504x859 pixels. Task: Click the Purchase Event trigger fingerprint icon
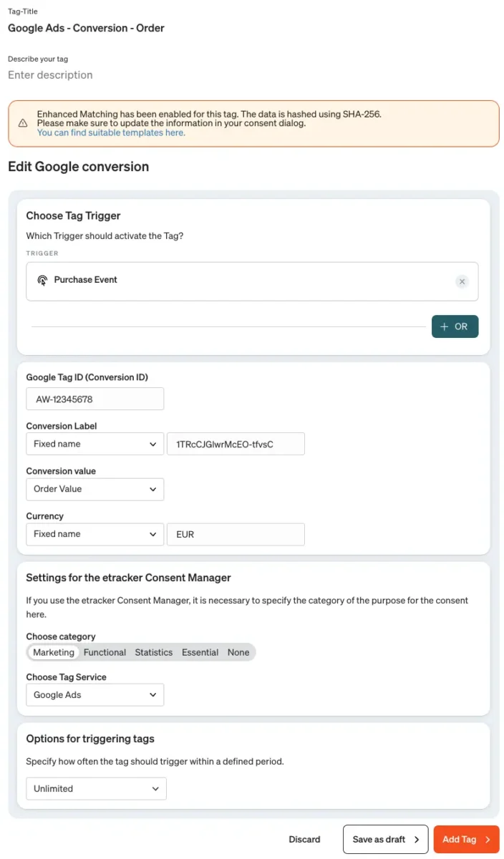click(42, 281)
